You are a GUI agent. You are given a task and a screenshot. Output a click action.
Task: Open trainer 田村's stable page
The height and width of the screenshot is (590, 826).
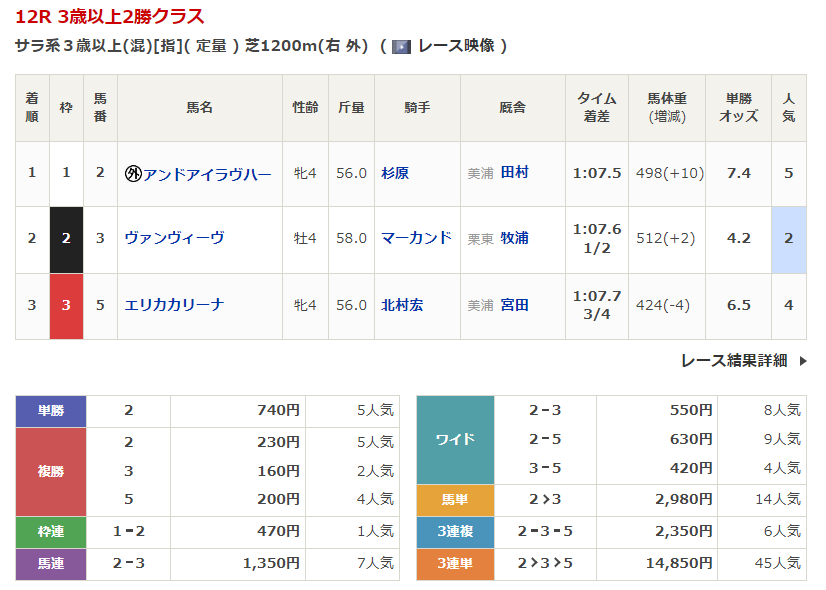[514, 172]
